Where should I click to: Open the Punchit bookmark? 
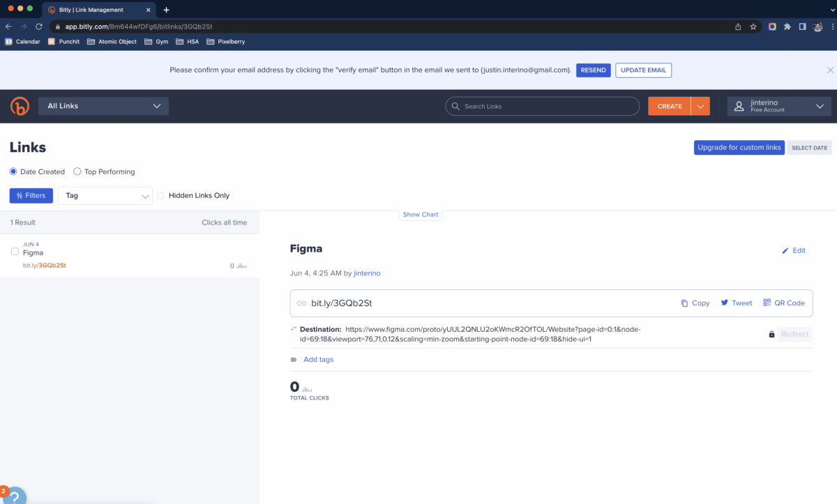63,41
